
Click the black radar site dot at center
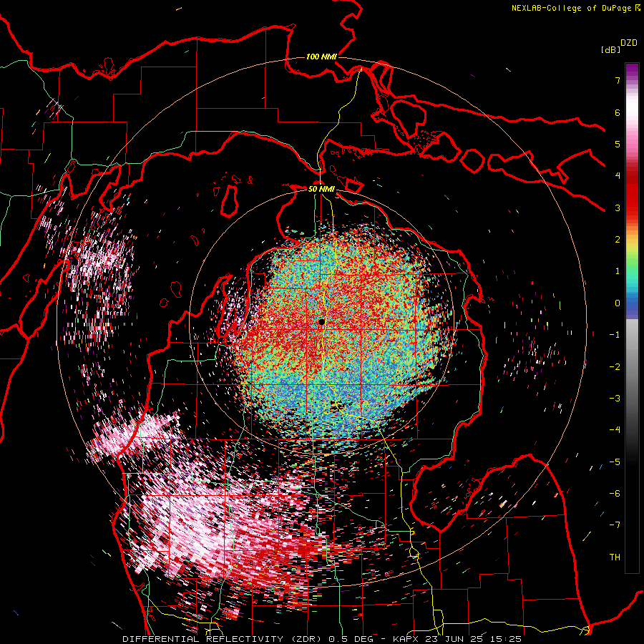(x=321, y=322)
